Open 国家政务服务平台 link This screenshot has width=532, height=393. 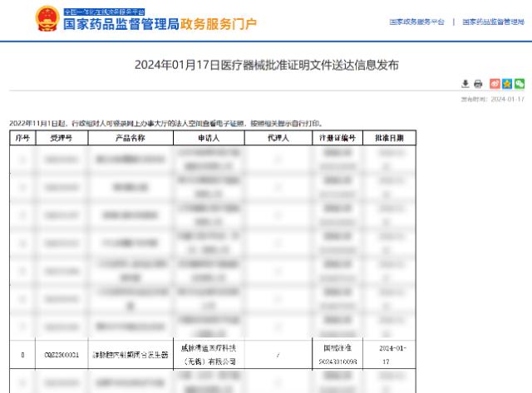pos(416,22)
